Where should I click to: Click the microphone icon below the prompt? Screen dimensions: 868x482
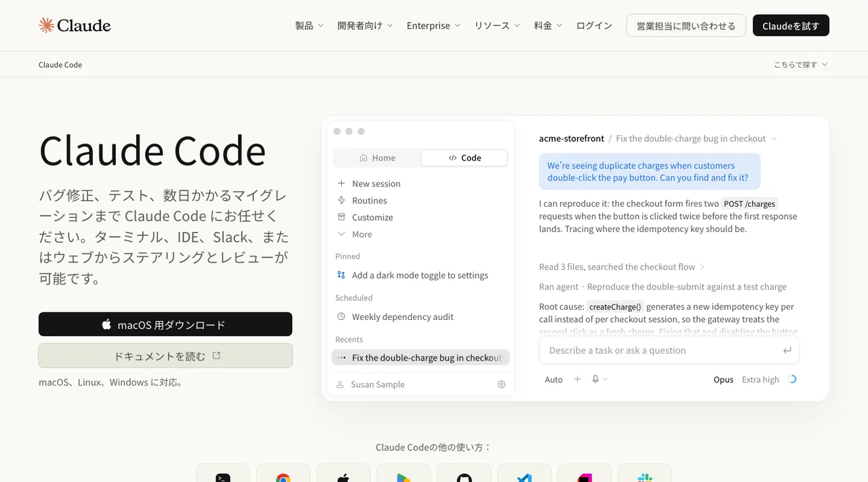pos(595,380)
